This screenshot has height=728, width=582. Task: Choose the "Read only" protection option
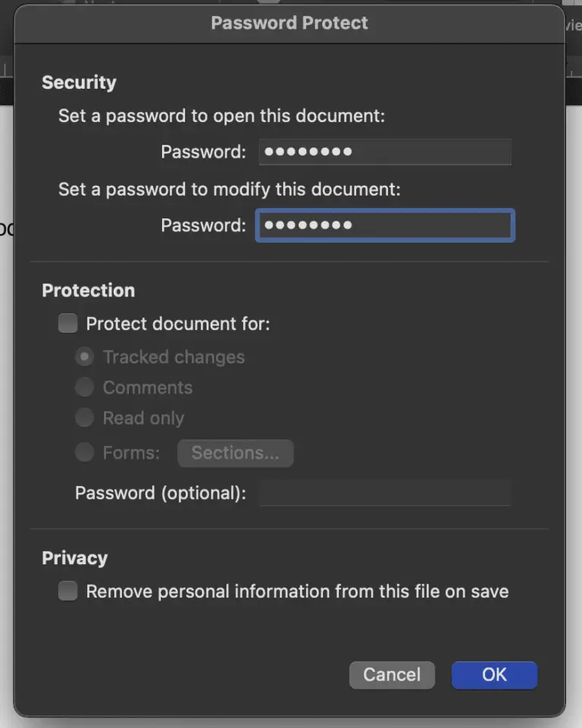click(84, 418)
